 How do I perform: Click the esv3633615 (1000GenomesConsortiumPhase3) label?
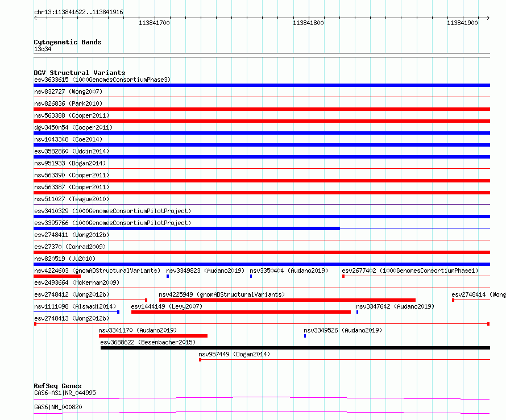(102, 80)
